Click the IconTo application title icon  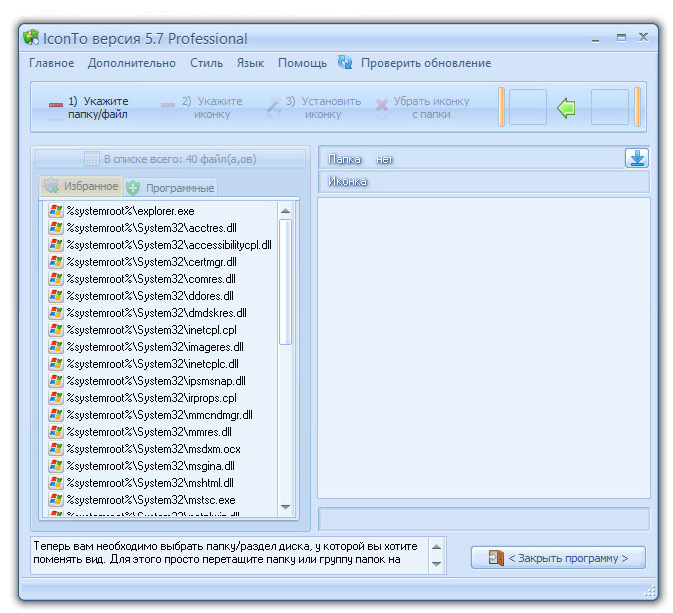(x=31, y=38)
